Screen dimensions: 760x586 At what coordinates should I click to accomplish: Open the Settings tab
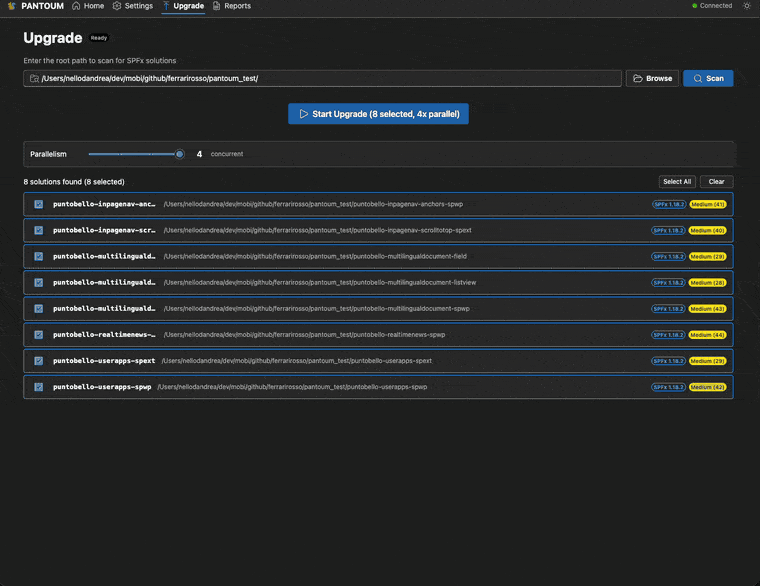click(133, 6)
